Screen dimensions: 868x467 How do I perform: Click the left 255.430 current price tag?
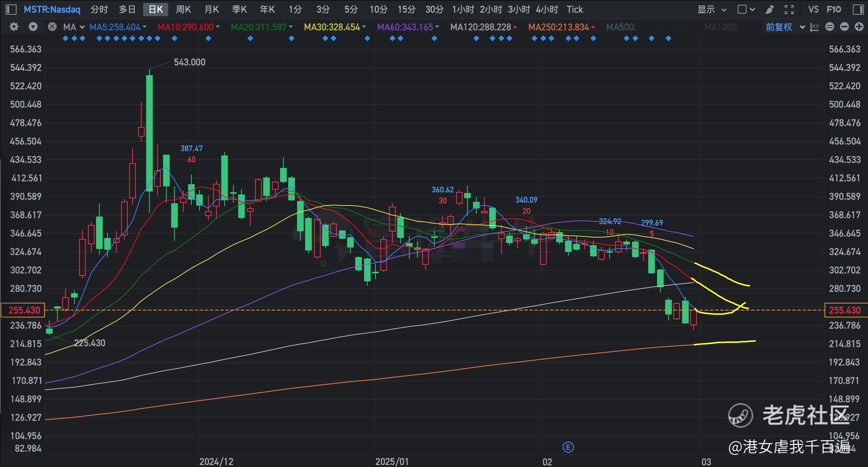(x=23, y=310)
